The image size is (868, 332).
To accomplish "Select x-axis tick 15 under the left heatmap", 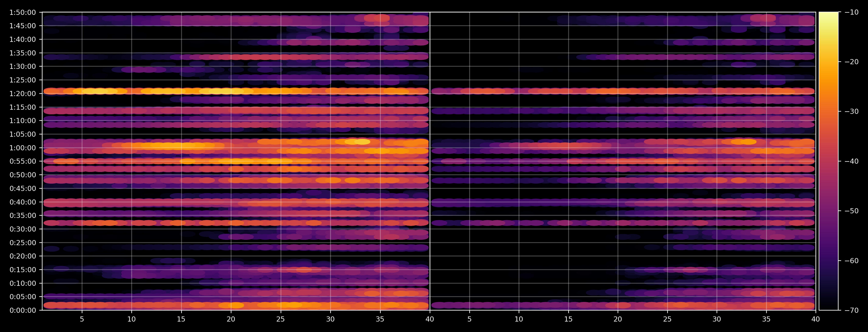I will coord(181,319).
